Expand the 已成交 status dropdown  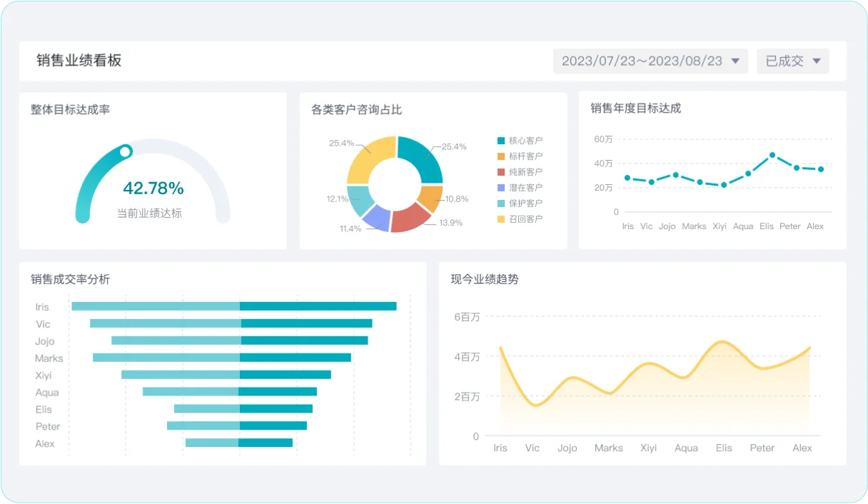792,61
